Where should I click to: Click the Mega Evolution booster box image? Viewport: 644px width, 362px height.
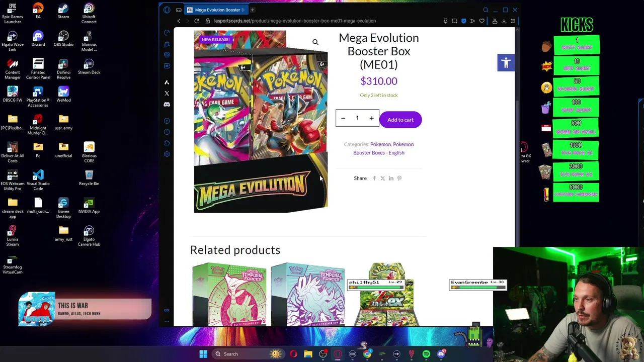[x=261, y=122]
